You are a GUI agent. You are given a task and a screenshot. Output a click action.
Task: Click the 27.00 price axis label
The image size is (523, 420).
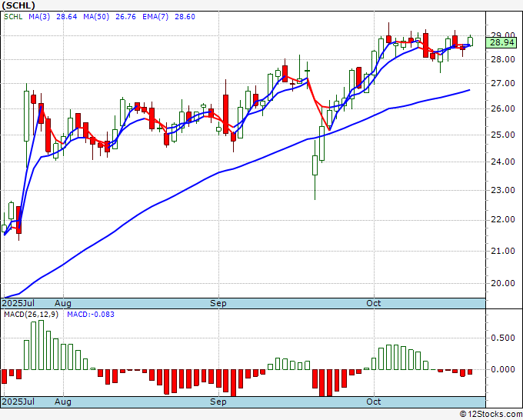(503, 83)
